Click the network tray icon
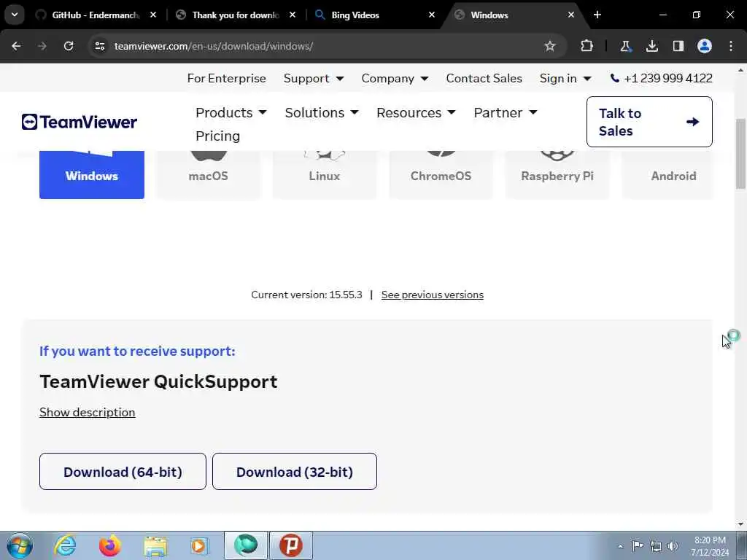Image resolution: width=747 pixels, height=560 pixels. 656,546
